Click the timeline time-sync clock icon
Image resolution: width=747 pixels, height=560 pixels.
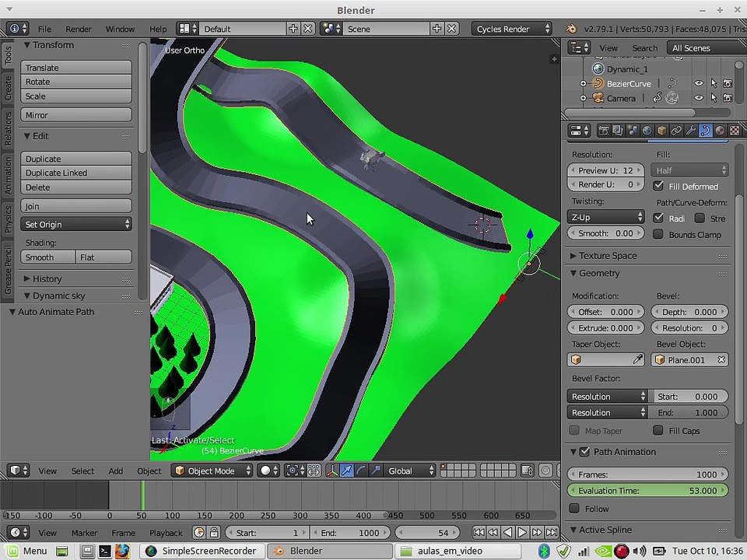coord(199,532)
